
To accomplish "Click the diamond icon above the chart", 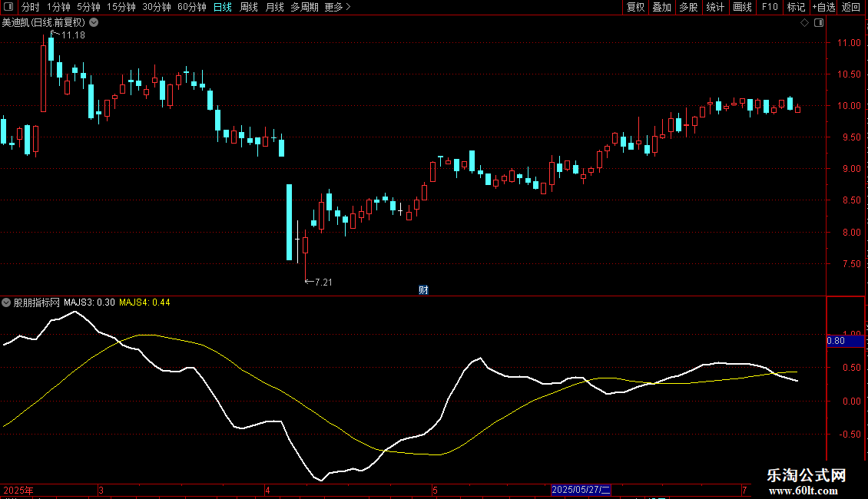I will point(805,23).
